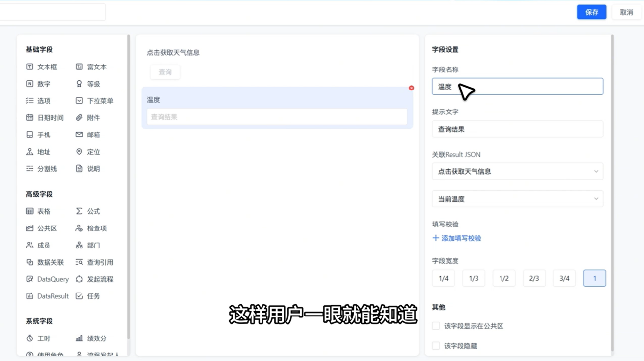Screen dimensions: 644x361
Task: Enable the 该字段隐藏 checkbox
Action: 436,346
